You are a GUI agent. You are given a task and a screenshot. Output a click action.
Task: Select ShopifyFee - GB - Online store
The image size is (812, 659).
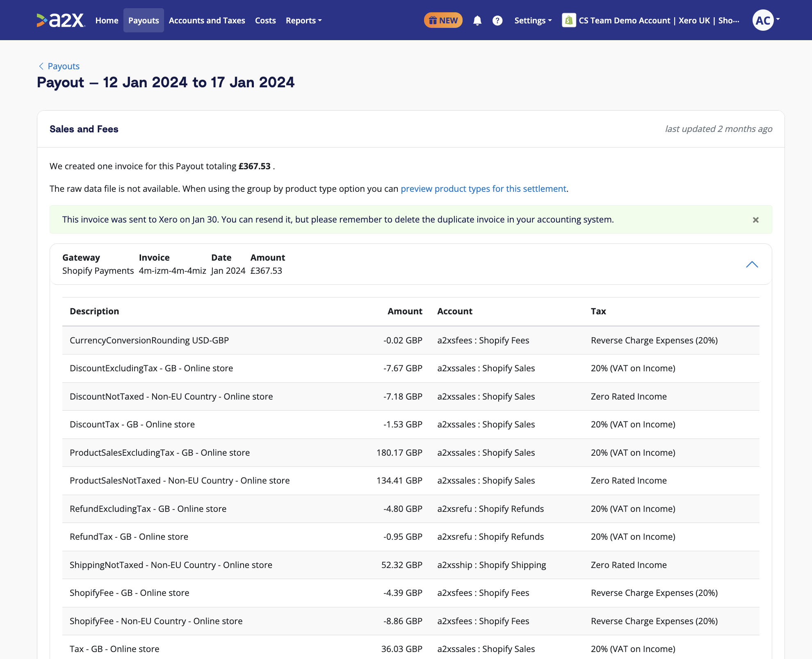tap(411, 593)
